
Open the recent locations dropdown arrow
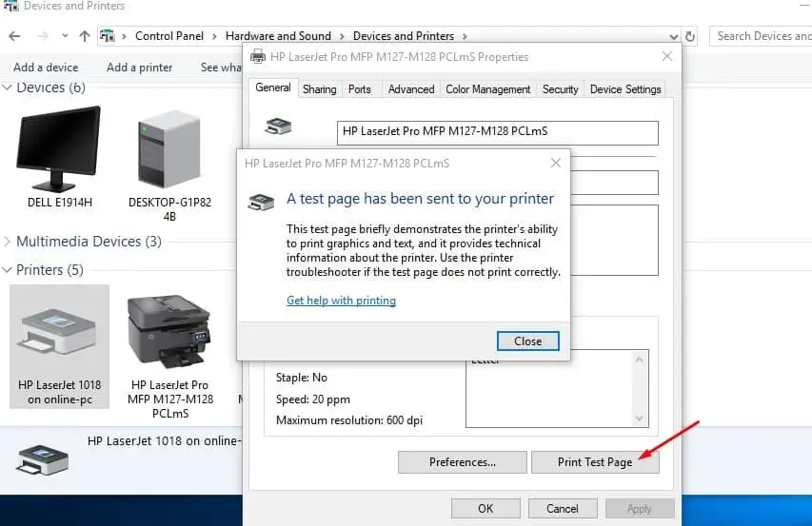click(65, 36)
